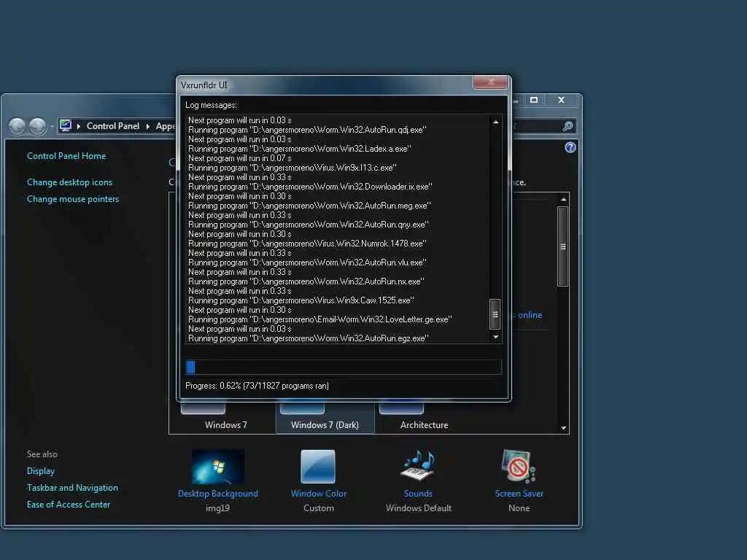The image size is (747, 560).
Task: Expand the arrow after Control Panel breadcrumb
Action: tap(147, 126)
